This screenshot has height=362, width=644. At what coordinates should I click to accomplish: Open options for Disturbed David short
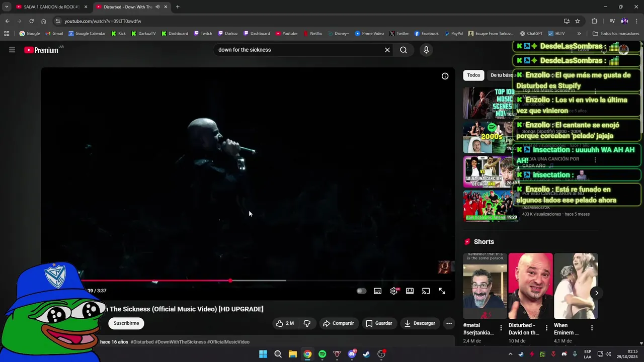click(546, 328)
